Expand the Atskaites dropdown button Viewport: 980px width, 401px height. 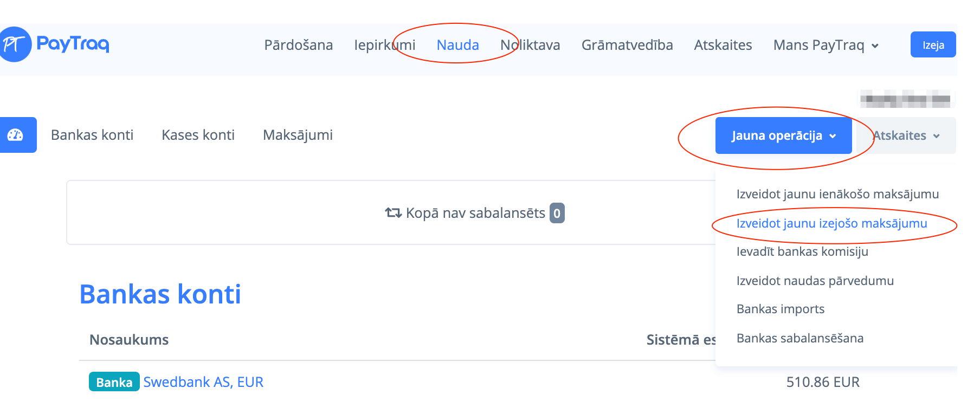(x=906, y=135)
